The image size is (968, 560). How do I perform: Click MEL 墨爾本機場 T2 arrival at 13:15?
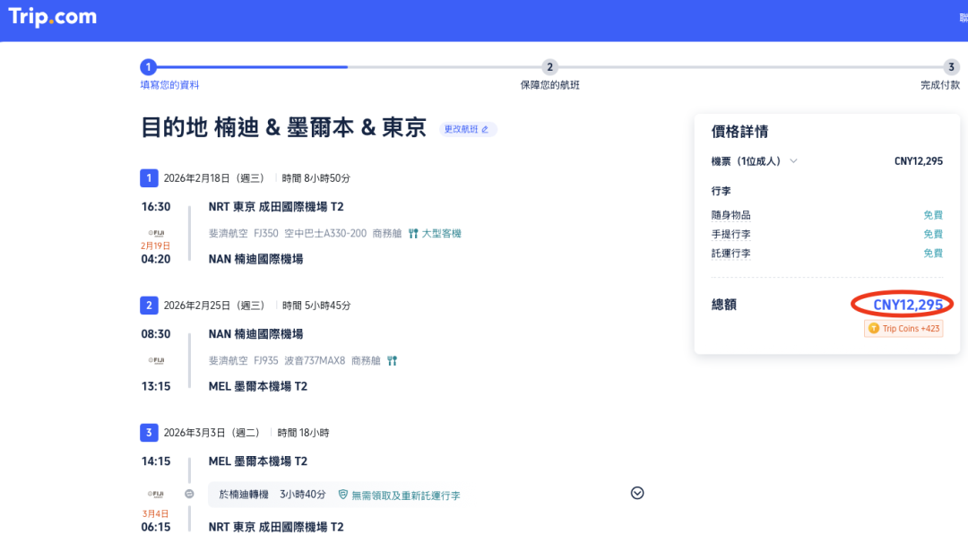258,386
